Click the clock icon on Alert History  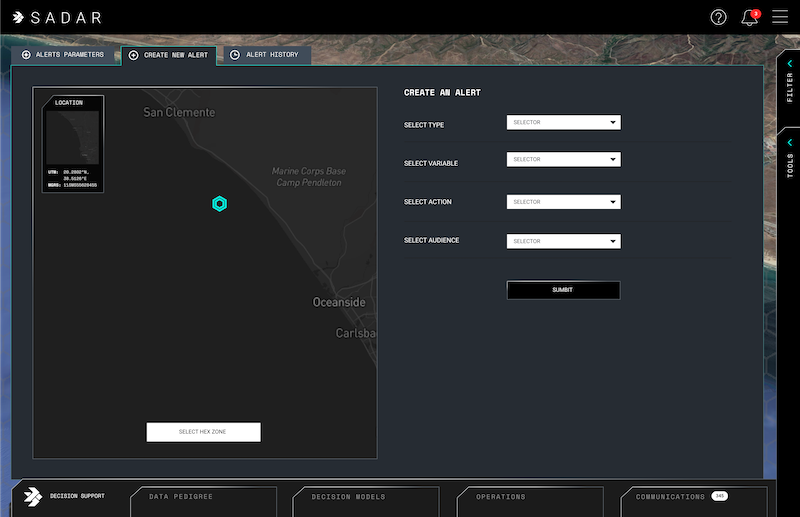pyautogui.click(x=235, y=55)
